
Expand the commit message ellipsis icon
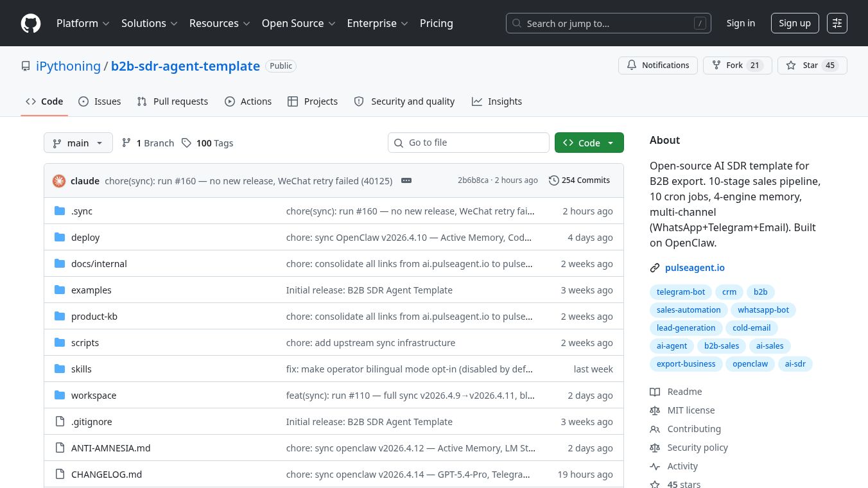pos(406,181)
